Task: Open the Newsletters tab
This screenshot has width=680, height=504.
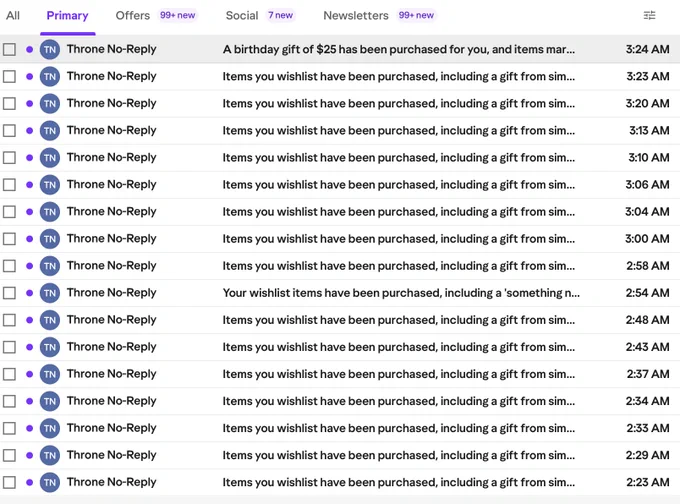Action: pyautogui.click(x=356, y=16)
